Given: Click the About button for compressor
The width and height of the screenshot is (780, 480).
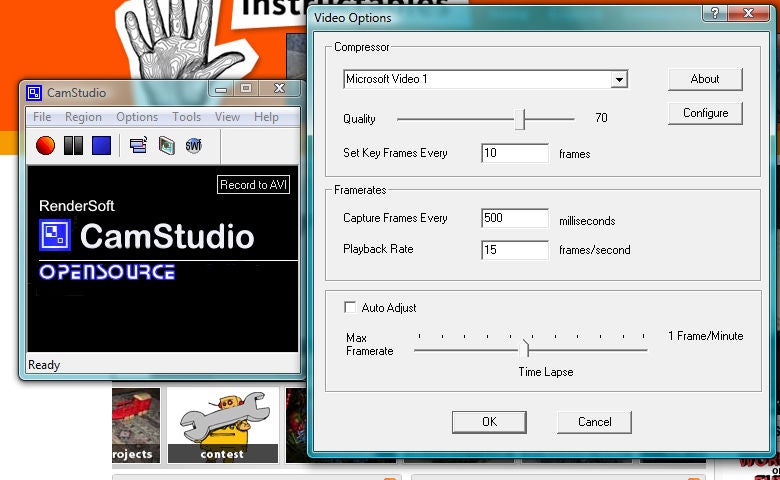Looking at the screenshot, I should tap(705, 79).
